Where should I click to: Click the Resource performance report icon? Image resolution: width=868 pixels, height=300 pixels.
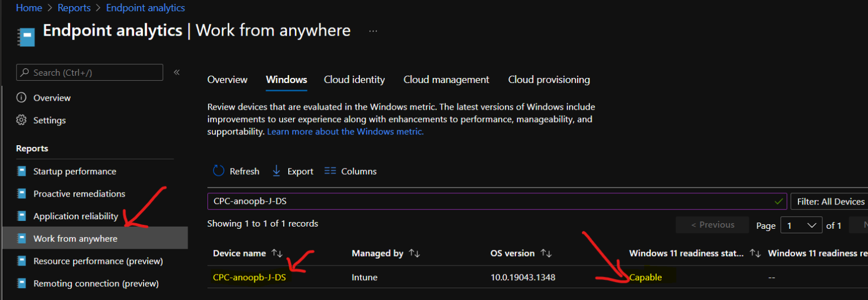click(21, 261)
